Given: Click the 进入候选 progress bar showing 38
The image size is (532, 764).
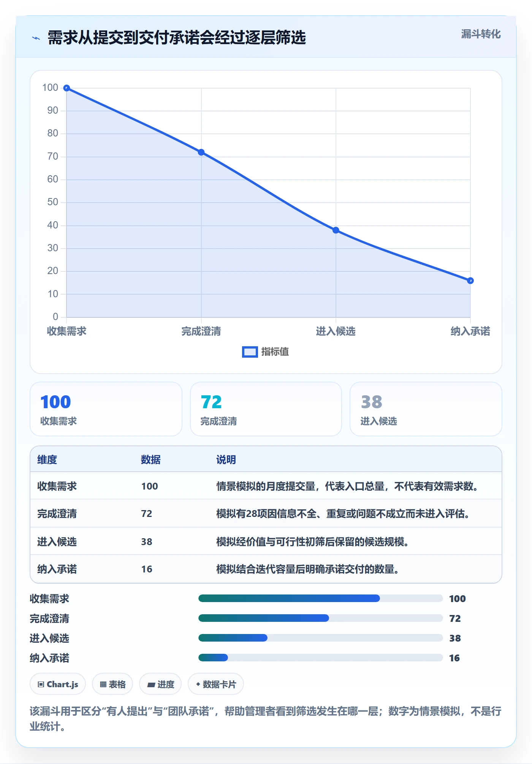Looking at the screenshot, I should pos(321,638).
